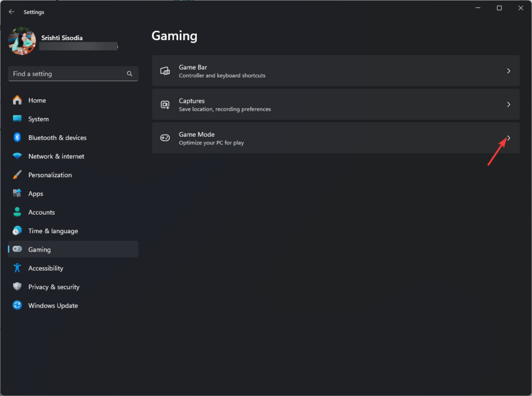Click the back arrow button

coord(11,11)
